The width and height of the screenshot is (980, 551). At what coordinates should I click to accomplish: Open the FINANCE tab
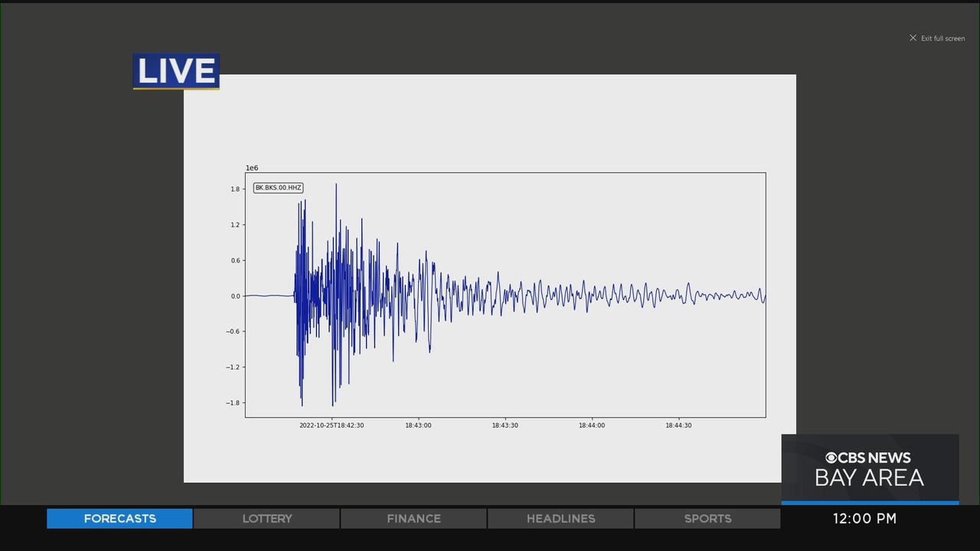(413, 518)
